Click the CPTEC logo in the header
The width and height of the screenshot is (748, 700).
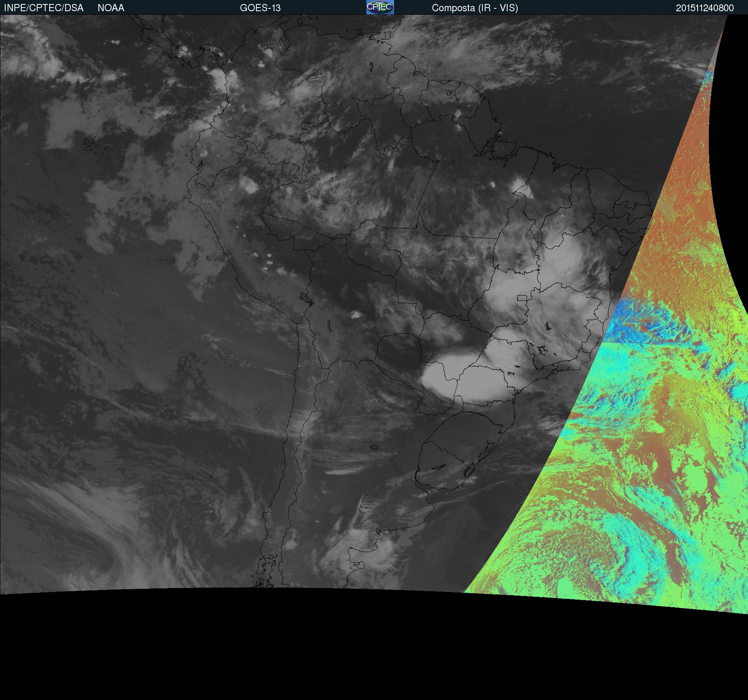380,7
